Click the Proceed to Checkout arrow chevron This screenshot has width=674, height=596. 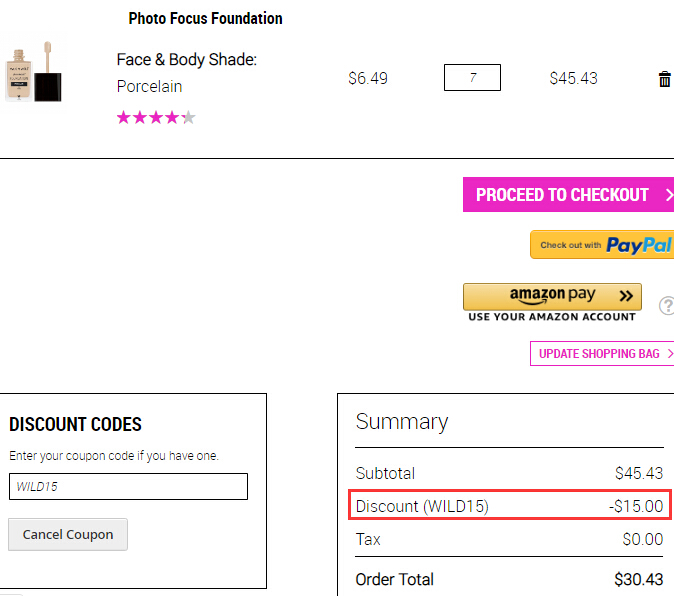coord(669,195)
